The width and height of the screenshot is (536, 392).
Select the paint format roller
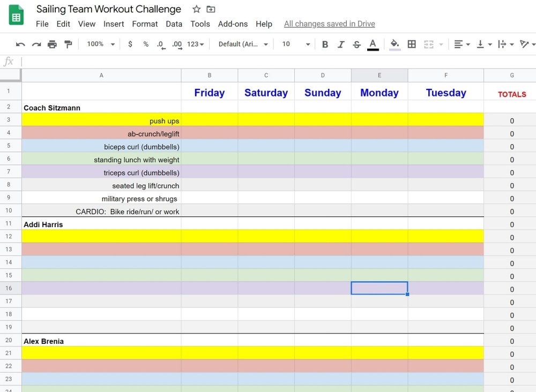[x=68, y=44]
